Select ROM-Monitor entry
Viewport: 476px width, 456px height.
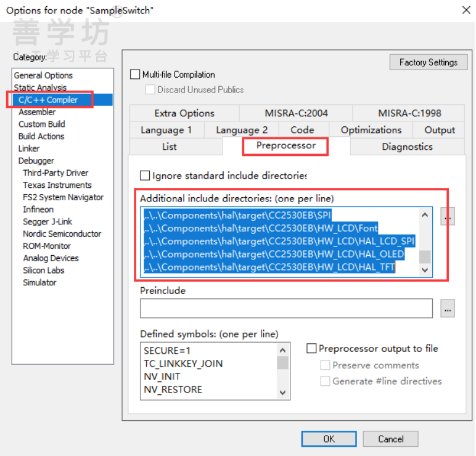pos(47,246)
